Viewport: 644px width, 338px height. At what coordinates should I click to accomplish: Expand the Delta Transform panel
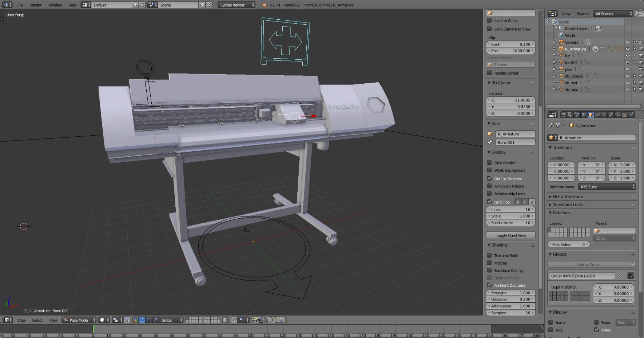tap(568, 196)
